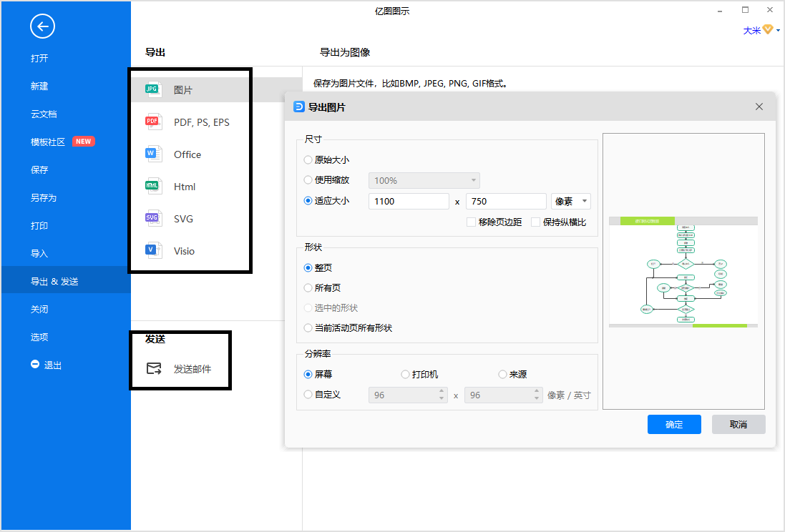Cancel the export with 取消 button

click(738, 425)
